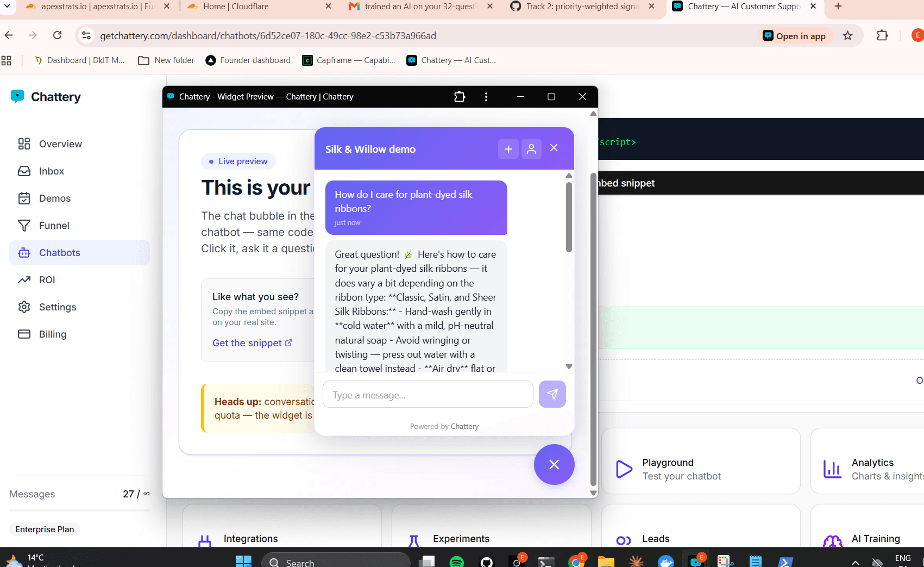The height and width of the screenshot is (567, 924).
Task: Switch to the Gmail 'trained an AI' tab
Action: tap(420, 7)
